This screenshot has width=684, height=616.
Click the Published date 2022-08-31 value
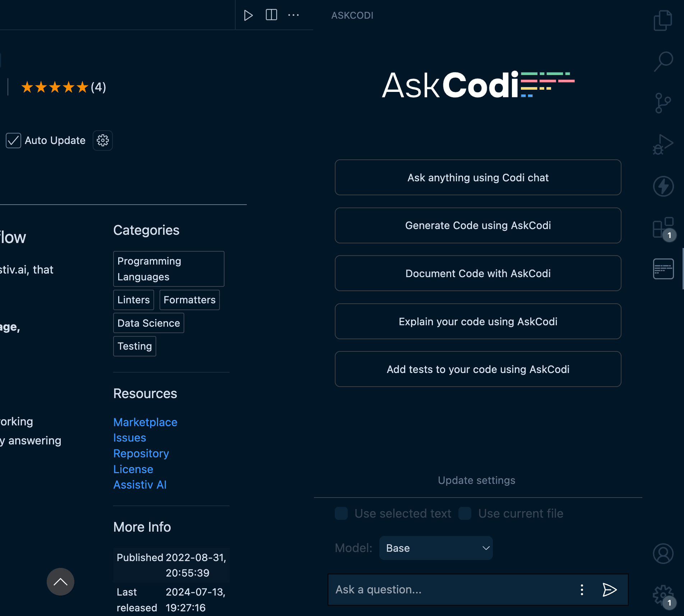(196, 565)
